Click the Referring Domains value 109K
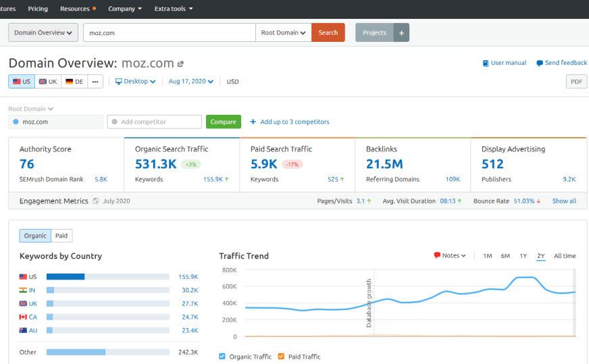The width and height of the screenshot is (589, 364). coord(453,180)
